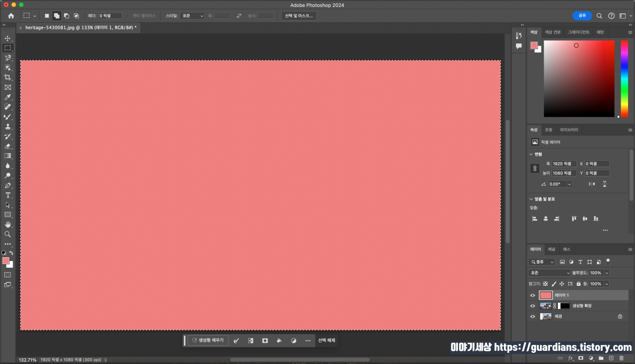Switch to the 그레이디언트 tab

pos(578,32)
